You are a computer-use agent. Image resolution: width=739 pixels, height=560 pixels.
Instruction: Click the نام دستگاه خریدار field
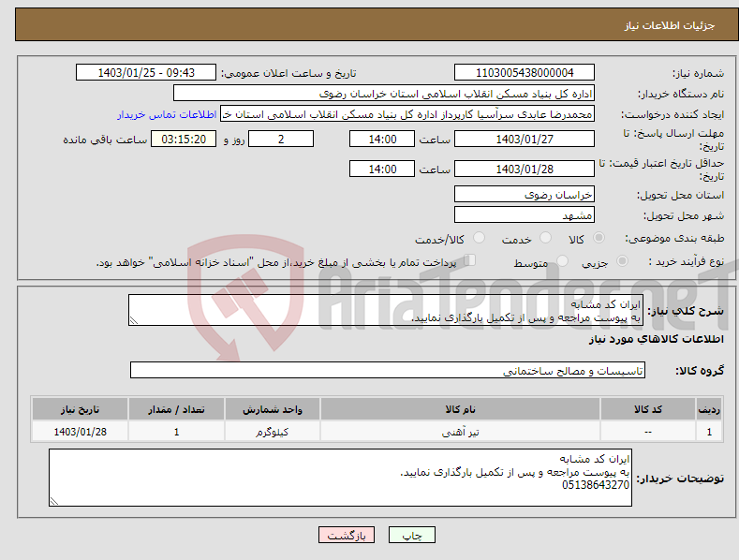384,94
